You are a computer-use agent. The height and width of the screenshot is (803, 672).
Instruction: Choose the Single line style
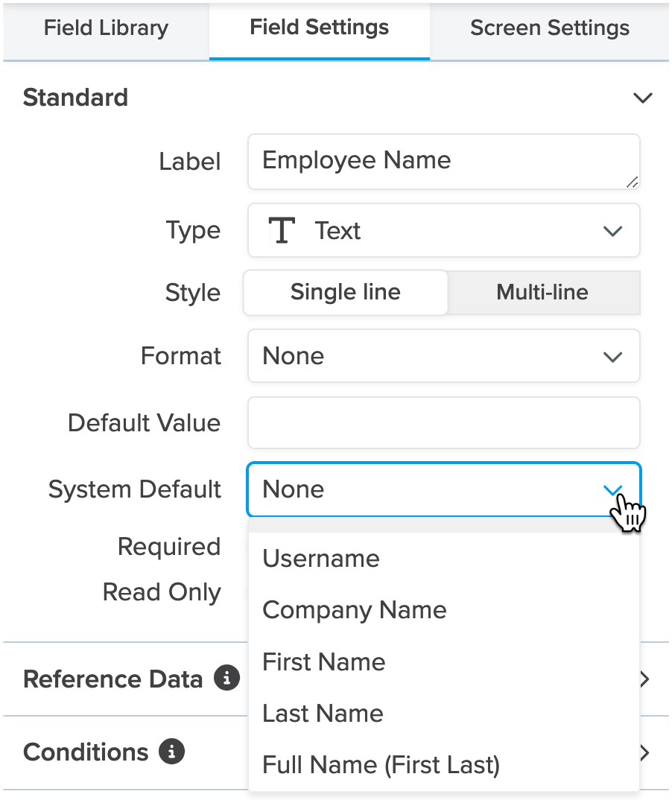pos(345,293)
